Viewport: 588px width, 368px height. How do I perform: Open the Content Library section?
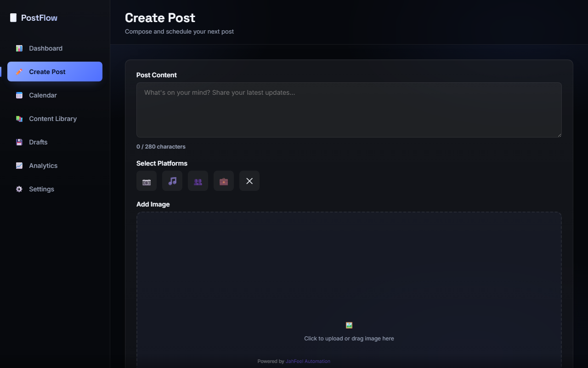pyautogui.click(x=55, y=119)
